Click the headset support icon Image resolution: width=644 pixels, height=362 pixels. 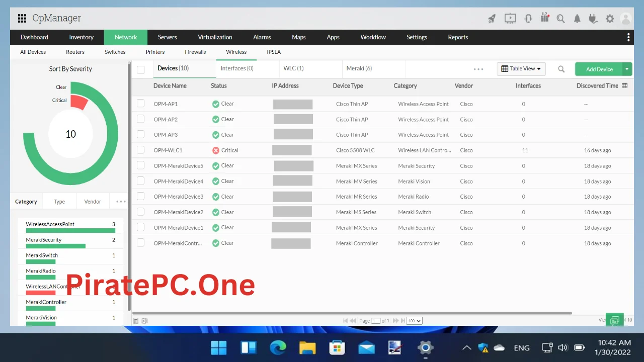coord(528,19)
